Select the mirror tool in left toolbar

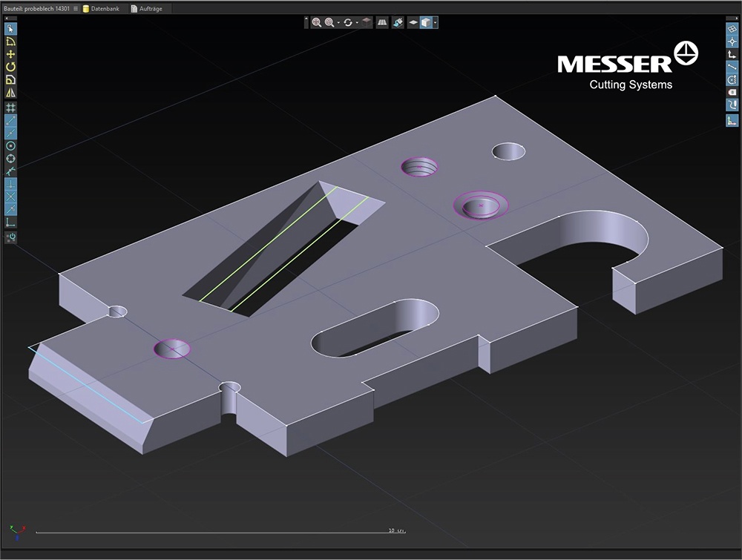tap(10, 93)
